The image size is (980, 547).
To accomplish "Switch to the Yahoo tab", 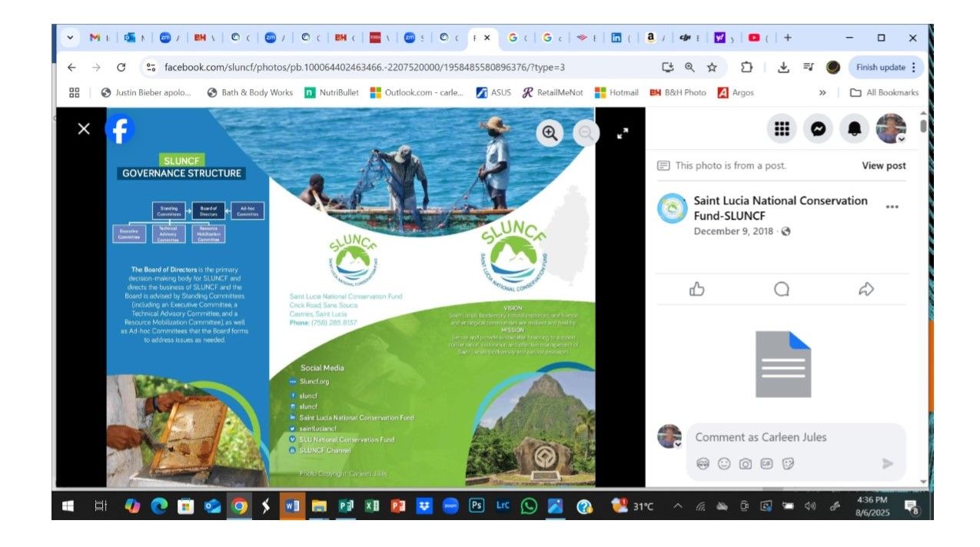I will [724, 37].
